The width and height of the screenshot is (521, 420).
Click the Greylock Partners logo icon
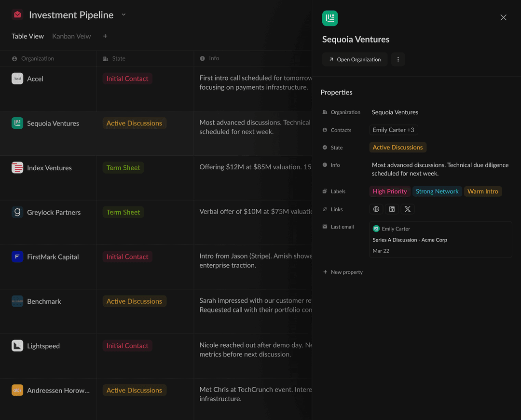[x=17, y=212]
